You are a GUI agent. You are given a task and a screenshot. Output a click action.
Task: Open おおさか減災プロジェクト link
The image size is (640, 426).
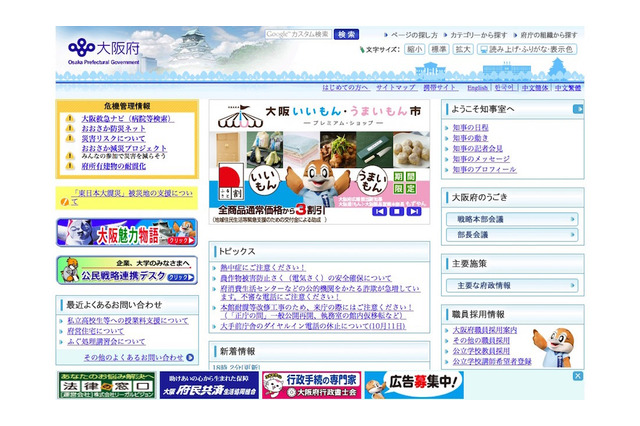[x=124, y=148]
